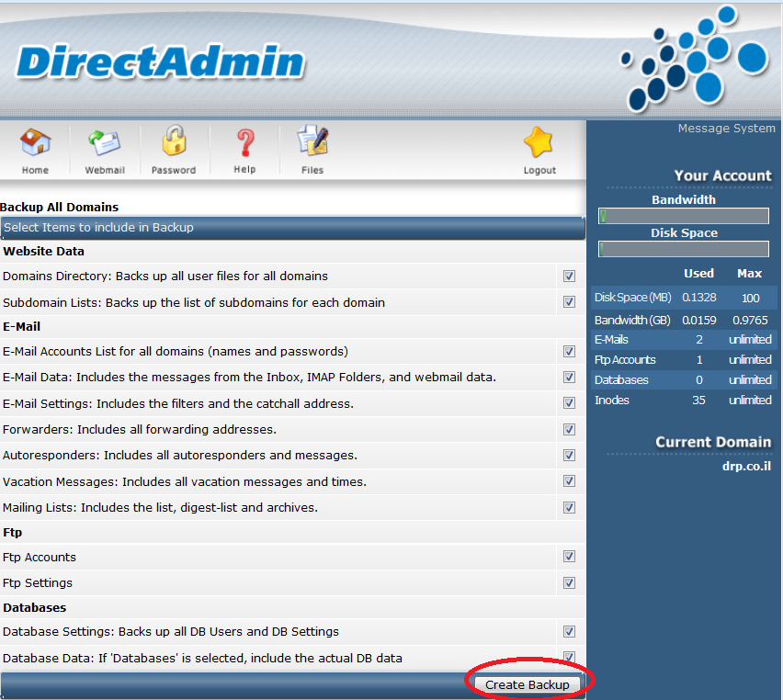Toggle the Mailing Lists checkbox

coord(569,508)
